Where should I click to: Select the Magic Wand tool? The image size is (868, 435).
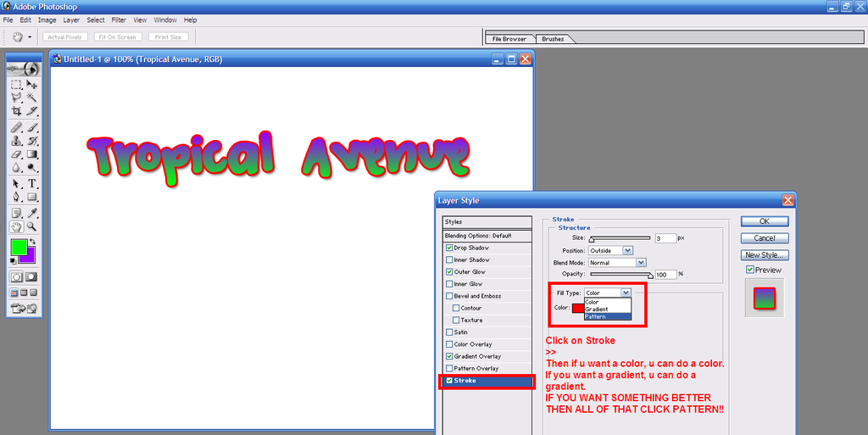click(32, 98)
